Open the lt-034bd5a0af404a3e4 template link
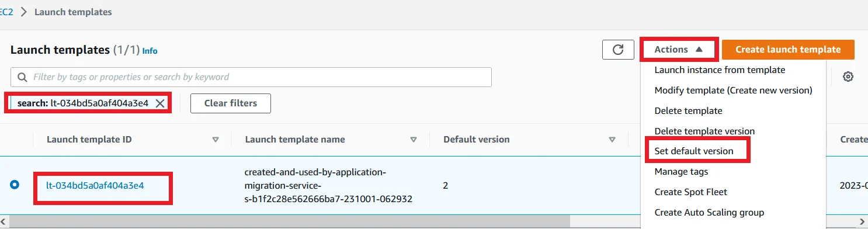 (x=95, y=185)
